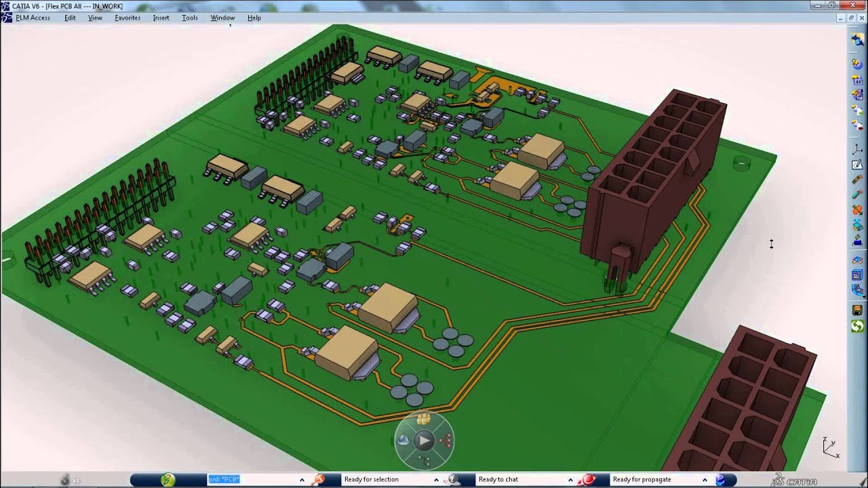Open the Tools menu
Image resolution: width=868 pixels, height=488 pixels.
(190, 18)
